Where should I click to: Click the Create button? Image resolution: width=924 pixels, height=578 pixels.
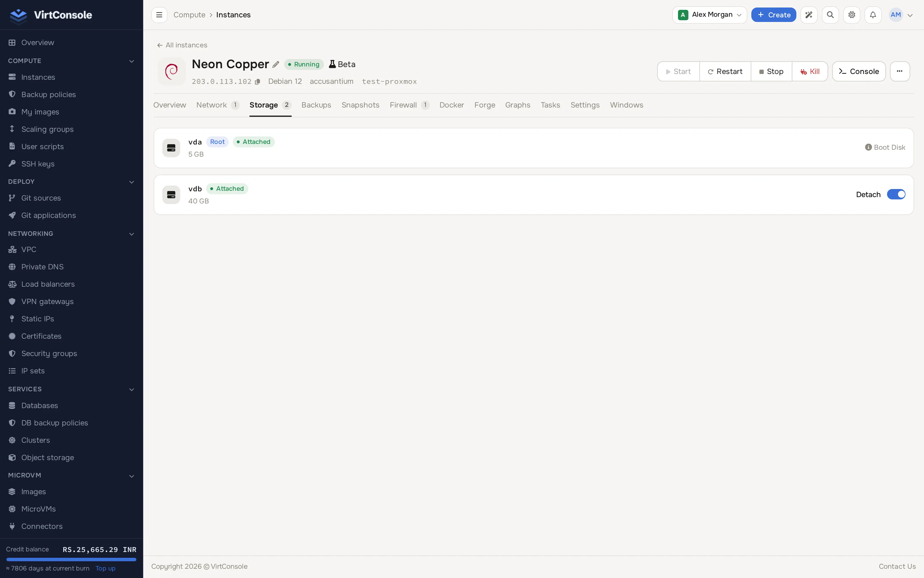[774, 15]
